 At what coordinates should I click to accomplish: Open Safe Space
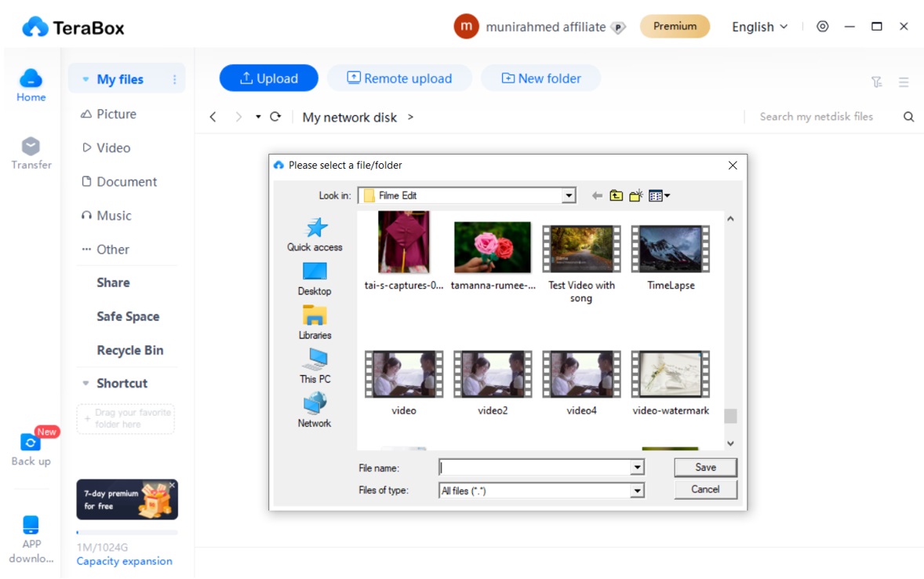[127, 317]
